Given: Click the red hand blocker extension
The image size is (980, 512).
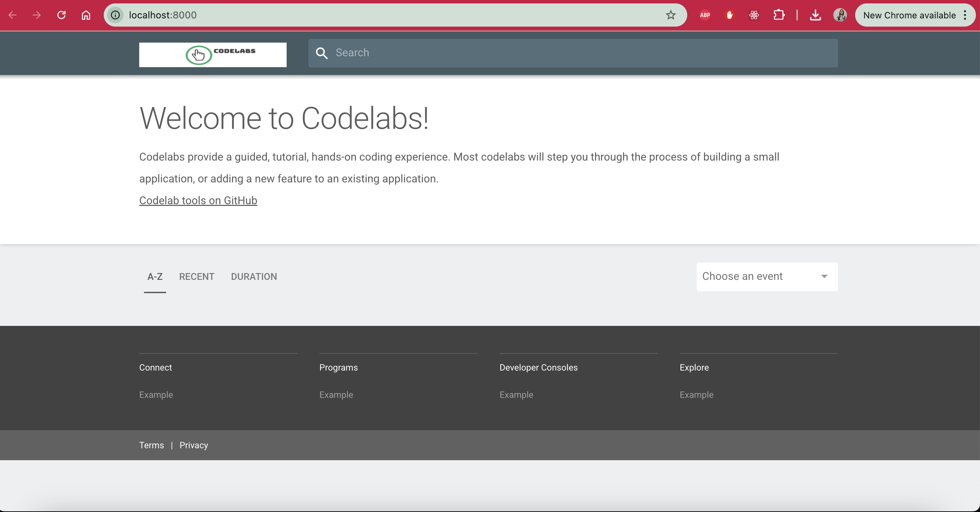Looking at the screenshot, I should (729, 15).
